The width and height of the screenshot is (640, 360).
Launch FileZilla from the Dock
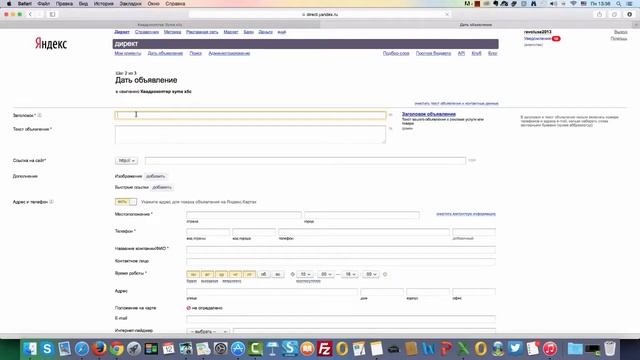click(324, 349)
